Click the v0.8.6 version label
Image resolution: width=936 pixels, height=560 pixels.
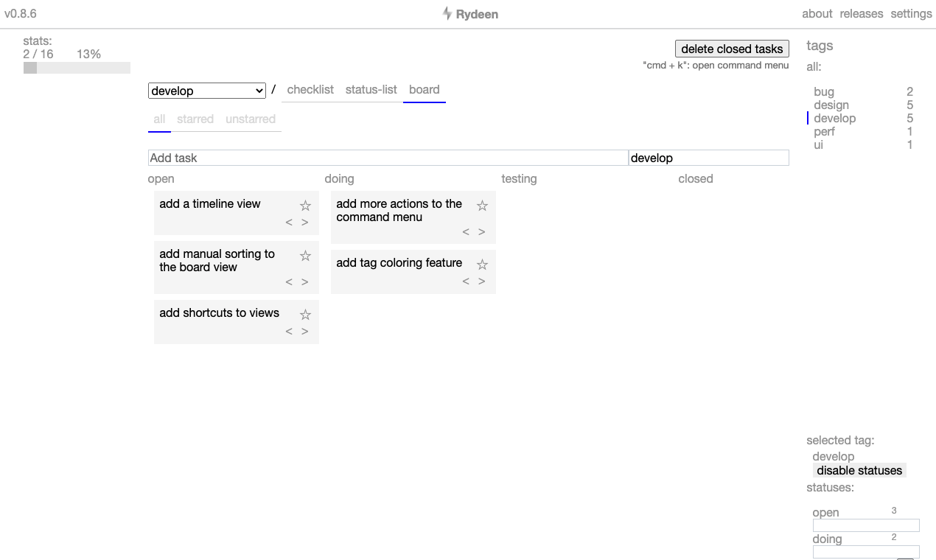[x=21, y=13]
